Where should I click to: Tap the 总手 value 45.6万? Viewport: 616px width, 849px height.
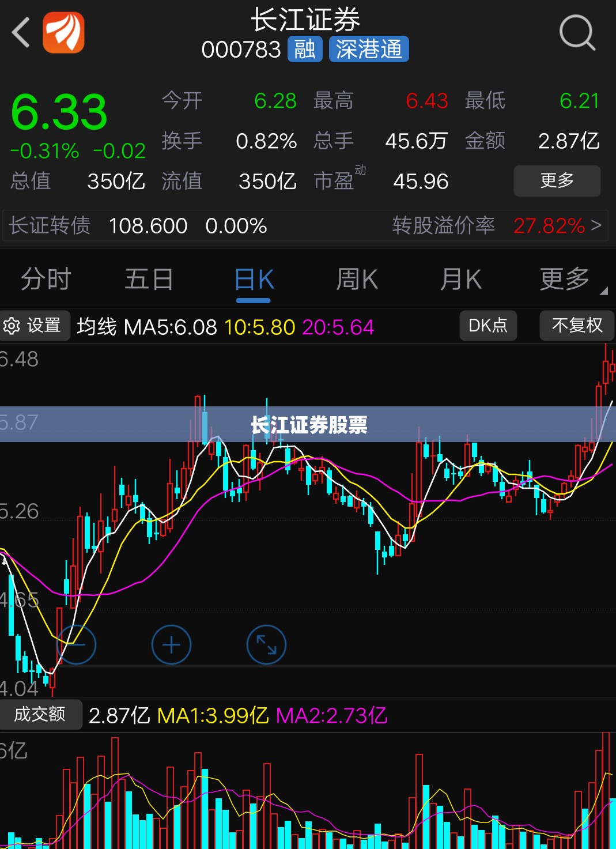pyautogui.click(x=416, y=141)
